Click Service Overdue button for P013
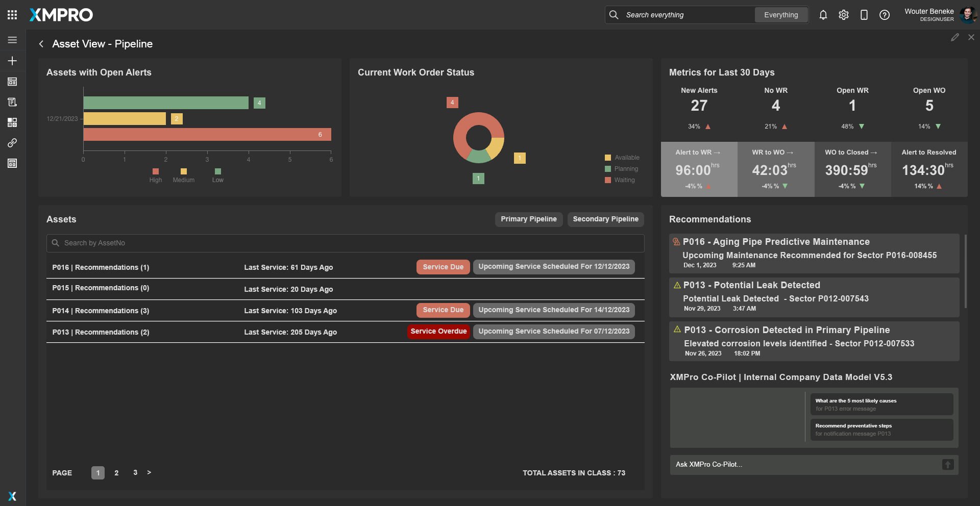 point(438,332)
